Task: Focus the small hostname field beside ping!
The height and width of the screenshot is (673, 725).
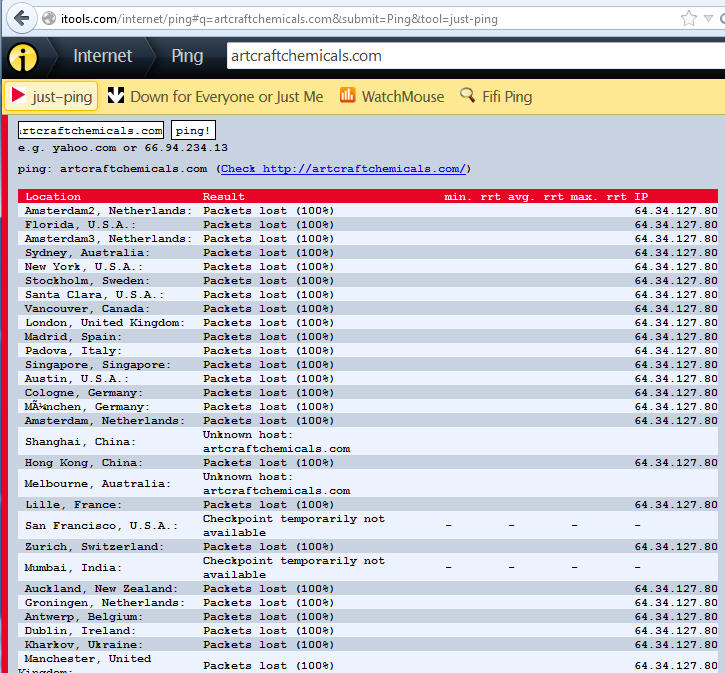Action: click(91, 131)
